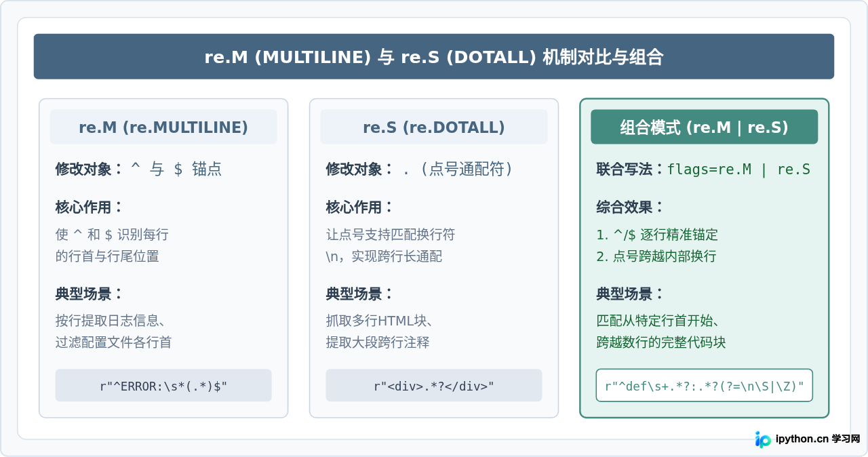
Task: Click "核心作用：" heading in the re.M card
Action: click(x=90, y=207)
